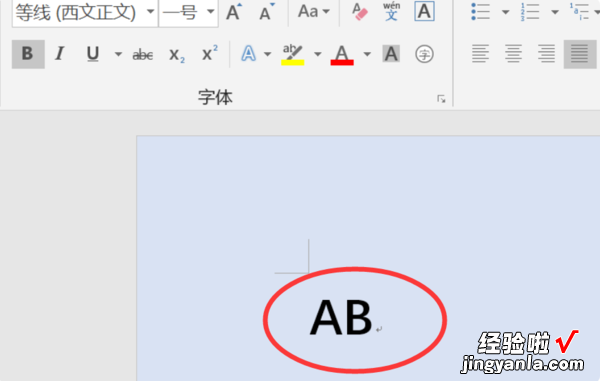Toggle justify paragraph alignment
This screenshot has height=381, width=600.
pos(580,54)
